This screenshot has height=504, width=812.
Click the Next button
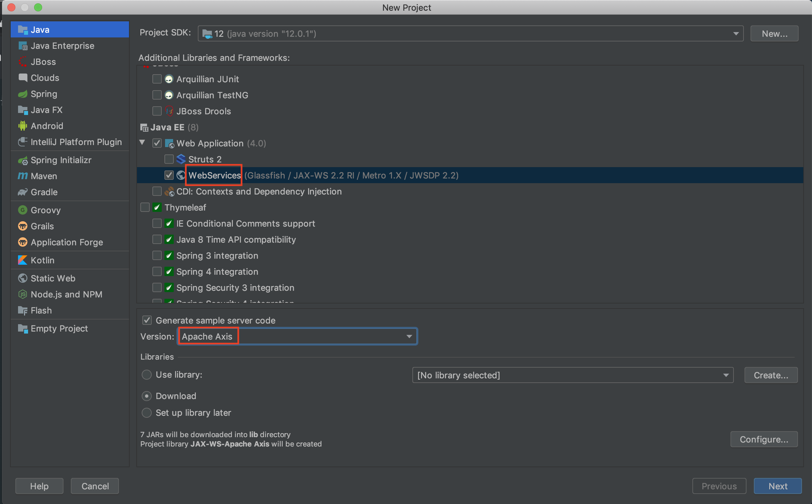[778, 486]
